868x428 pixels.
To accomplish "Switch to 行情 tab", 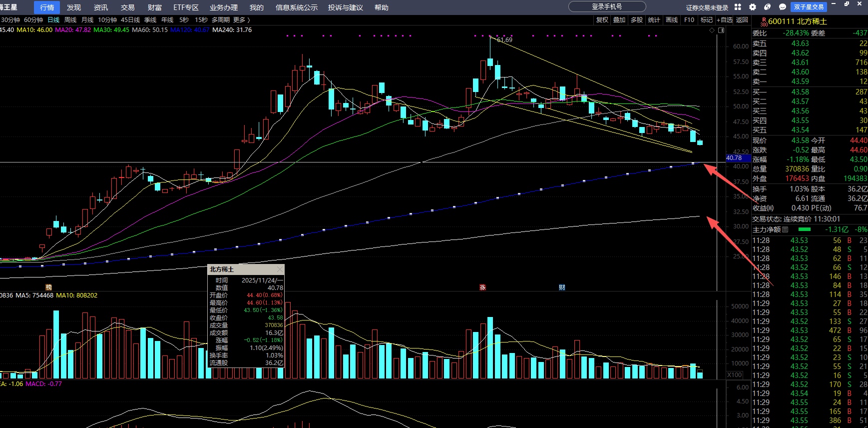I will pos(47,7).
